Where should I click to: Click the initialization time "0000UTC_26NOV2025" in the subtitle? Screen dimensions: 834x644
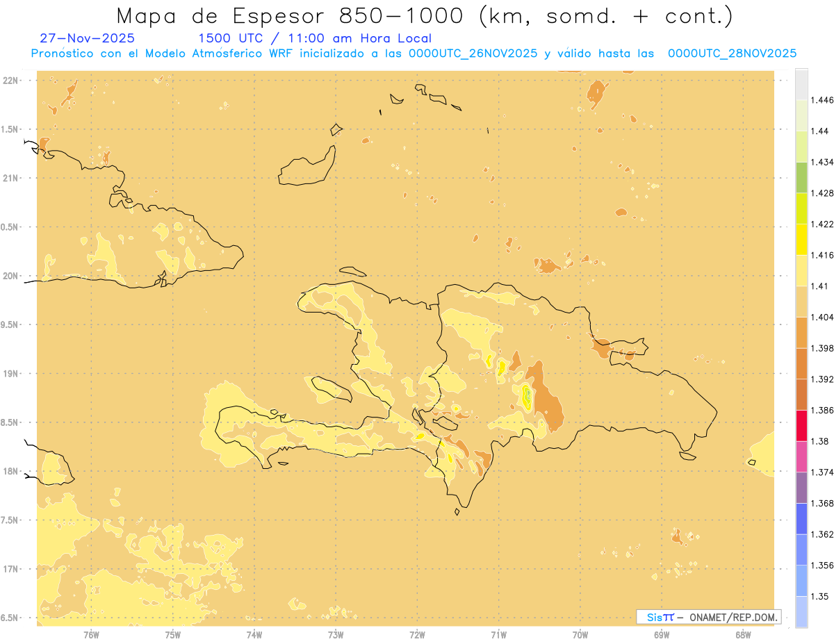point(473,53)
